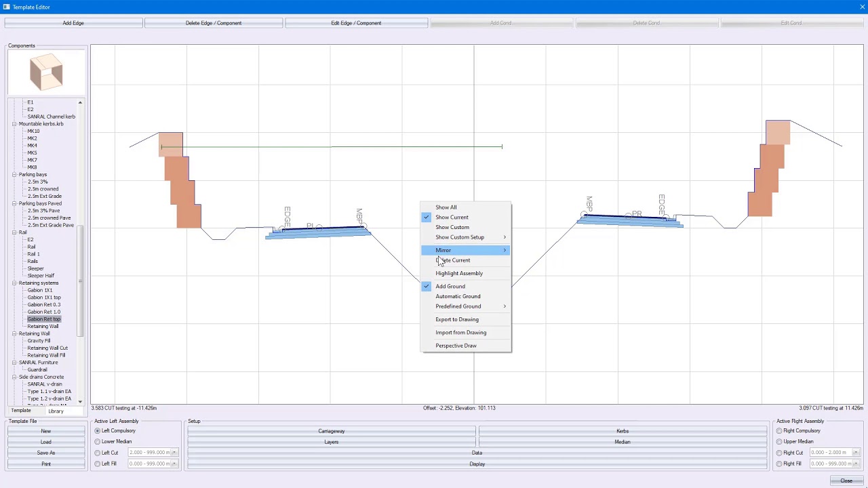Open the Kerbs setup button
This screenshot has height=488, width=868.
point(623,431)
